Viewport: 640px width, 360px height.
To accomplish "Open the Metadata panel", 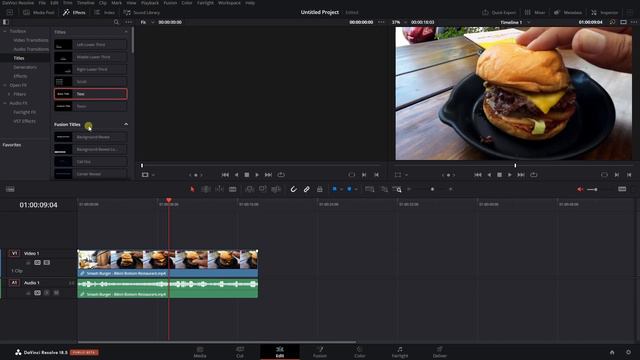I will (x=568, y=13).
